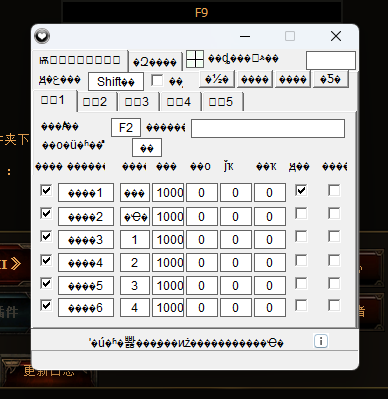Screen dimensions: 388x399
Task: Click the Shift hotkey field
Action: click(116, 82)
